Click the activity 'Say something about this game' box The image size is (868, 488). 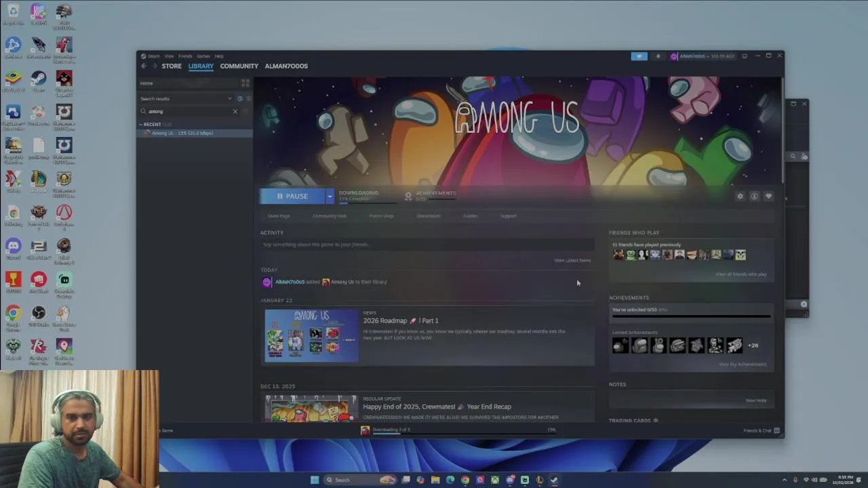427,245
